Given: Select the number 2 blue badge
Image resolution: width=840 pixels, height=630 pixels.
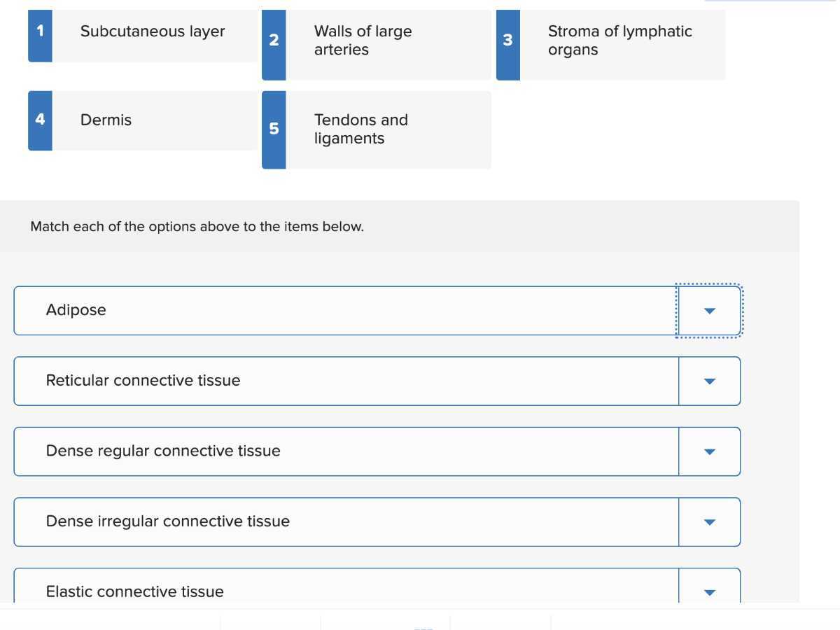Looking at the screenshot, I should pyautogui.click(x=274, y=45).
